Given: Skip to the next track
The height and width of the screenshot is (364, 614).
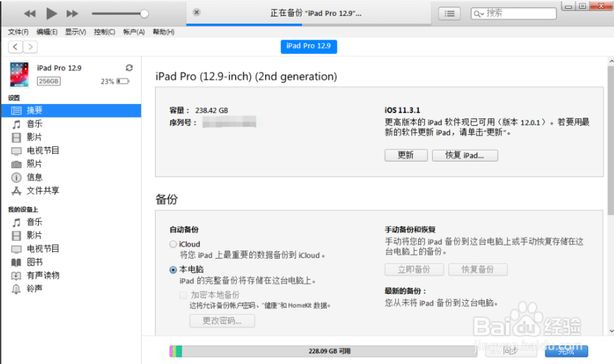Looking at the screenshot, I should click(72, 13).
